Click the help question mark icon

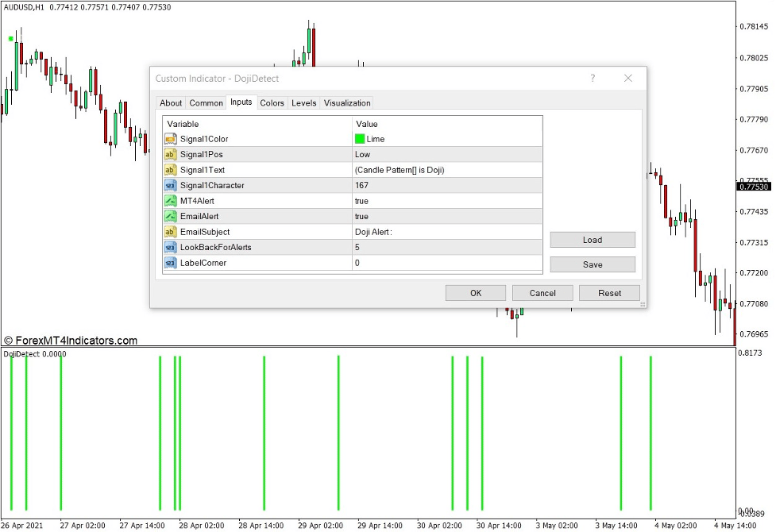[593, 79]
